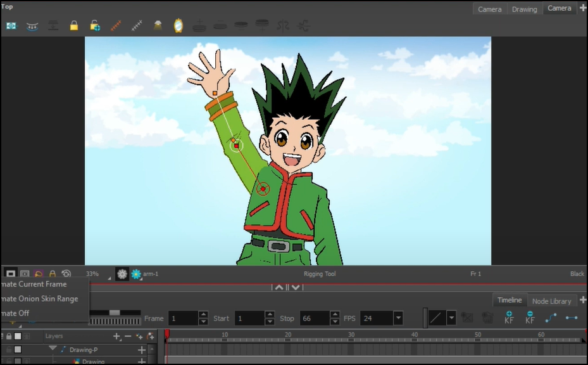Click the greyed stack icon with plus above
Viewport: 588px width, 365px height.
(199, 25)
